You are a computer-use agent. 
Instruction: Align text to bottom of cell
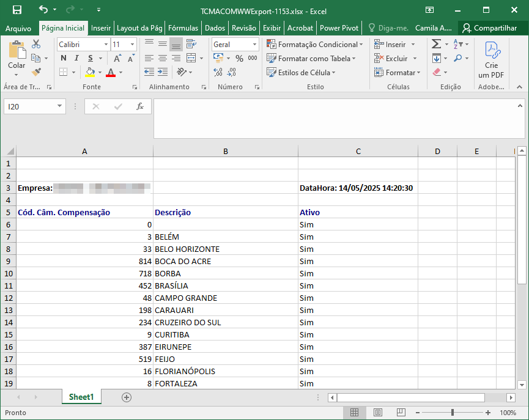pos(176,44)
